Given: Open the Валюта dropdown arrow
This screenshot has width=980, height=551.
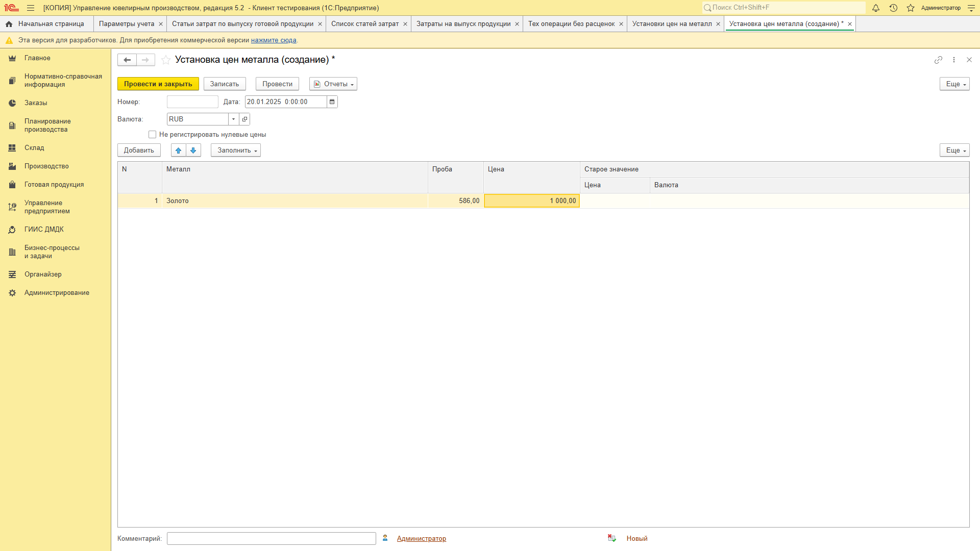Looking at the screenshot, I should pos(234,119).
